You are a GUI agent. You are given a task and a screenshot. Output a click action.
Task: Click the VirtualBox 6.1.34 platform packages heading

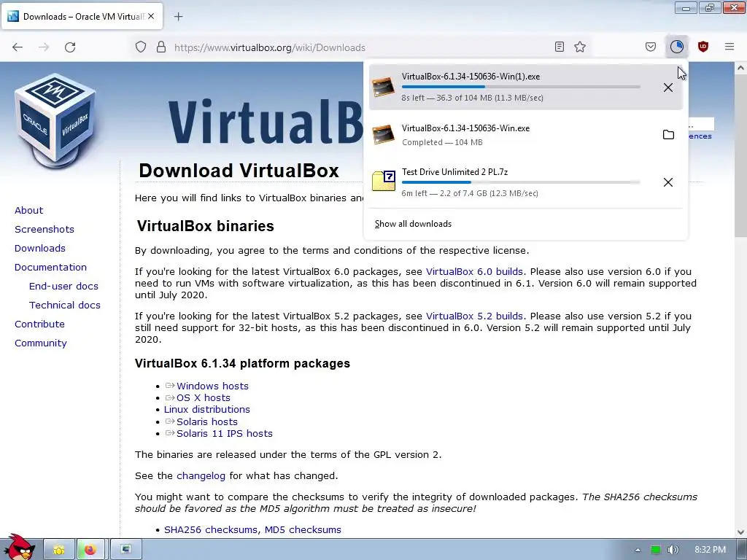tap(242, 363)
